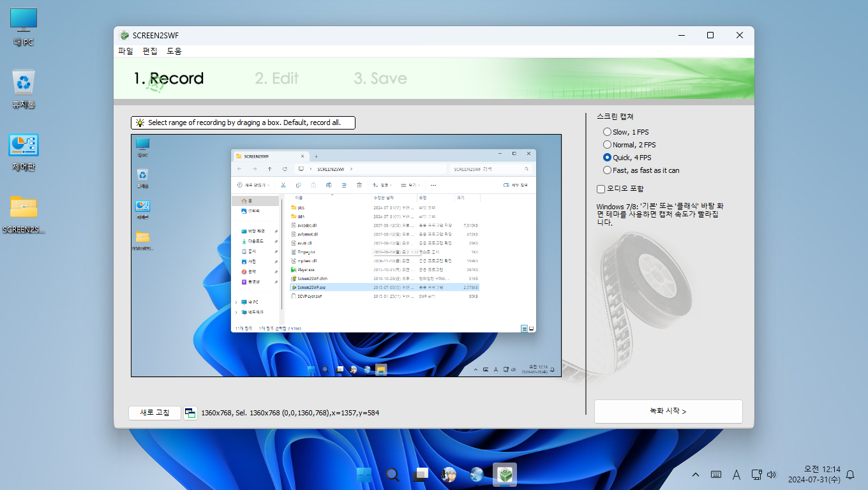Show hidden tray icons chevron
868x490 pixels.
696,475
